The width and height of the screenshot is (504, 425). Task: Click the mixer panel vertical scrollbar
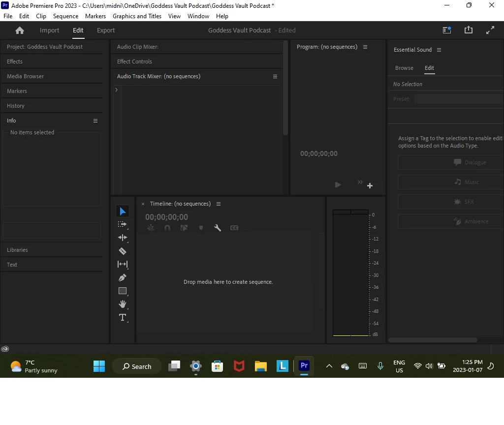click(x=285, y=88)
